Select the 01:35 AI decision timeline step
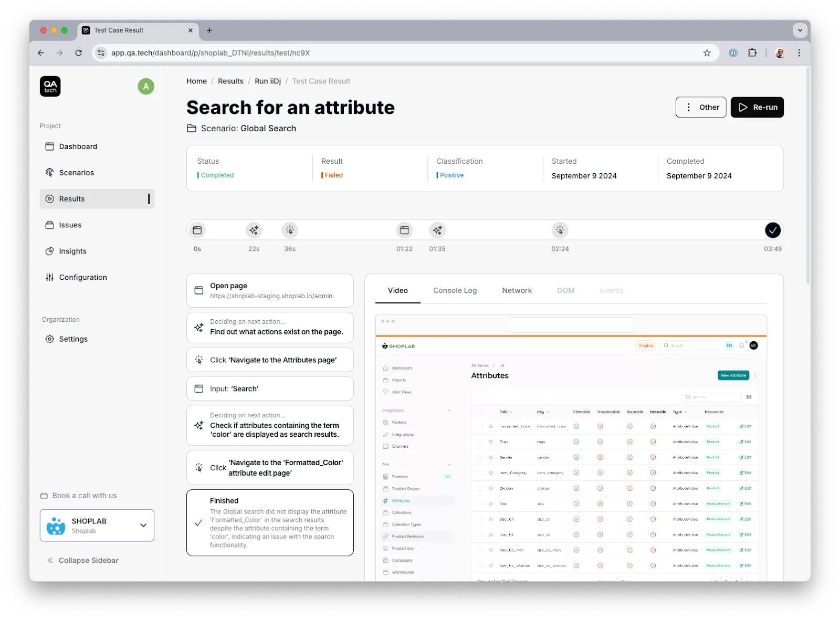Screen dimensions: 840x620 pyautogui.click(x=437, y=230)
